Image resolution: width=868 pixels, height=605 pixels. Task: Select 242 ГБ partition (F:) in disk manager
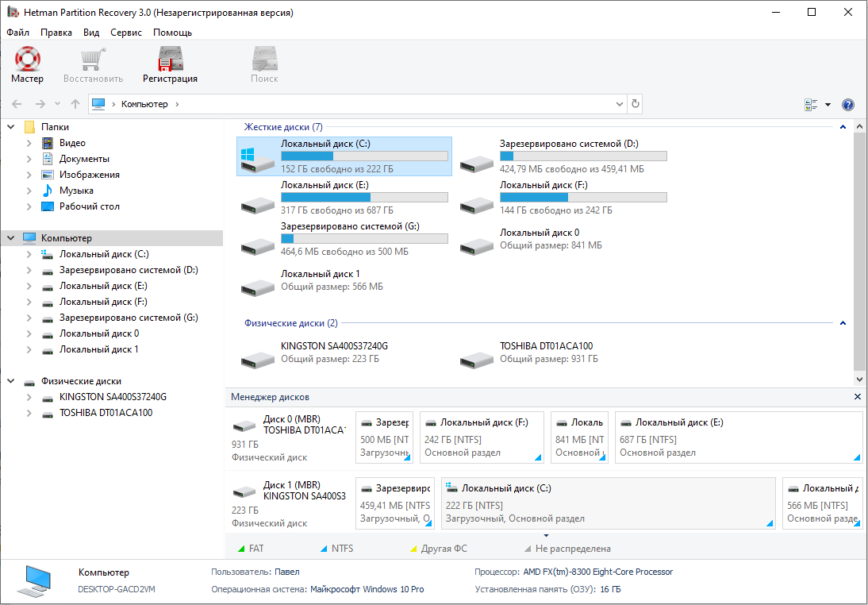[x=482, y=437]
